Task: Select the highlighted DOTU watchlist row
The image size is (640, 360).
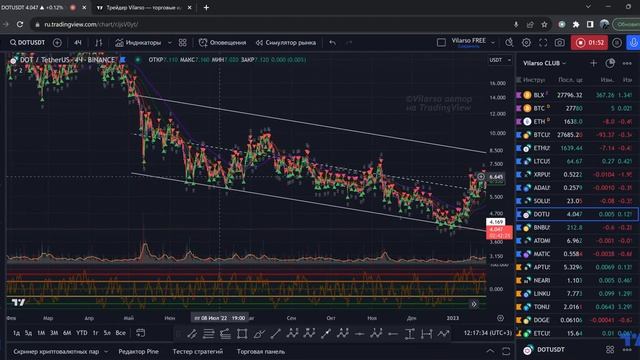Action: tap(578, 214)
